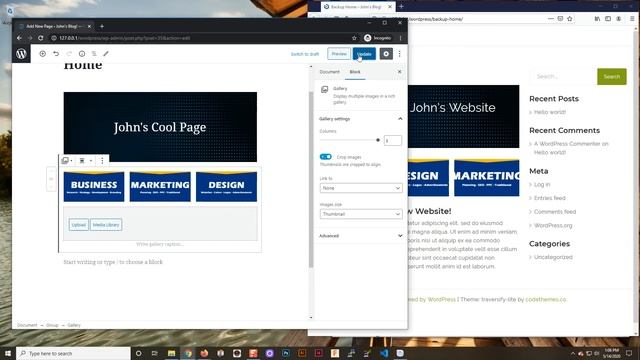
Task: Switch to the Document tab
Action: (329, 72)
